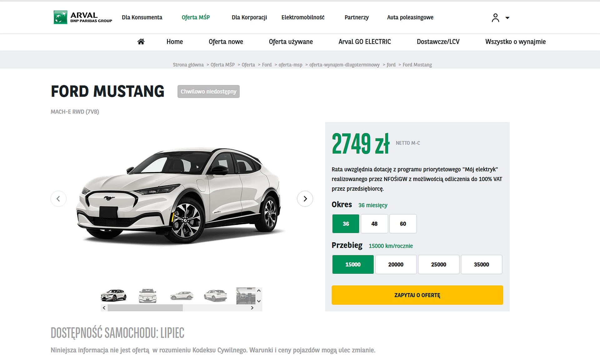This screenshot has height=364, width=600.
Task: Open Dla Korporacji menu
Action: pos(249,17)
